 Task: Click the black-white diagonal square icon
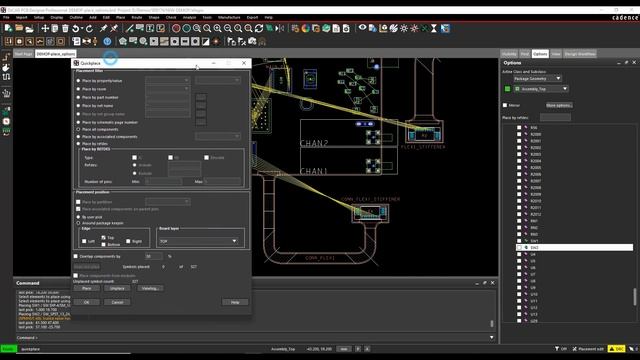(x=206, y=41)
